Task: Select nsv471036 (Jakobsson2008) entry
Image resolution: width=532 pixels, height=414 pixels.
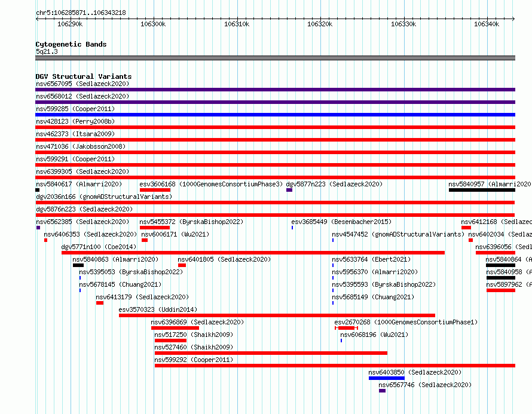Action: 81,146
